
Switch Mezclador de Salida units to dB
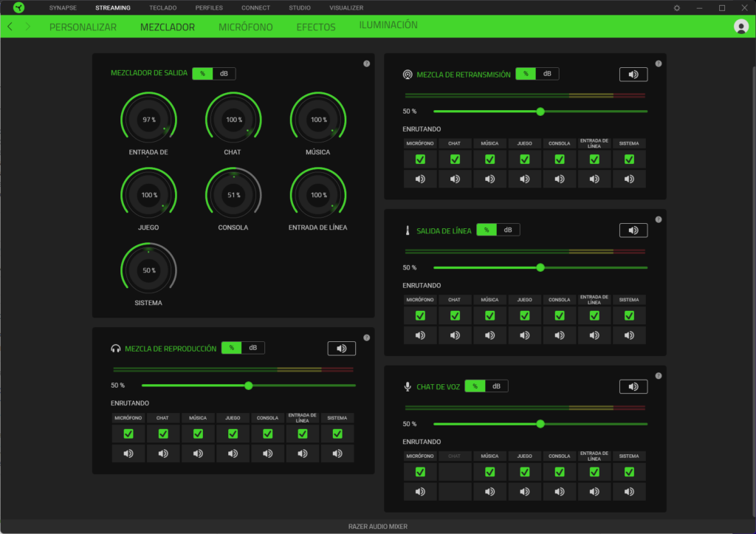(x=224, y=74)
